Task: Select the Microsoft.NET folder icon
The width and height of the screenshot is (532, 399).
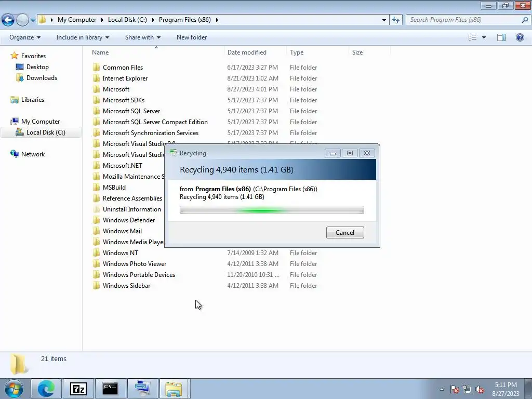Action: coord(96,165)
